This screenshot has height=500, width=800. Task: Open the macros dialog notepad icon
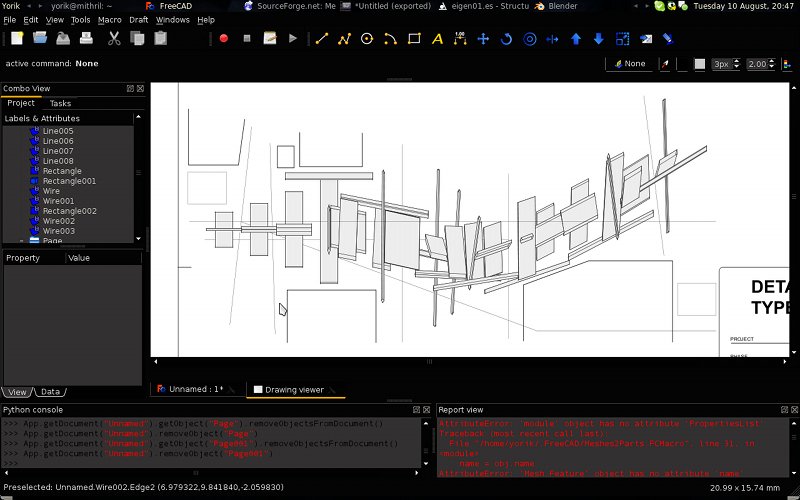(270, 38)
